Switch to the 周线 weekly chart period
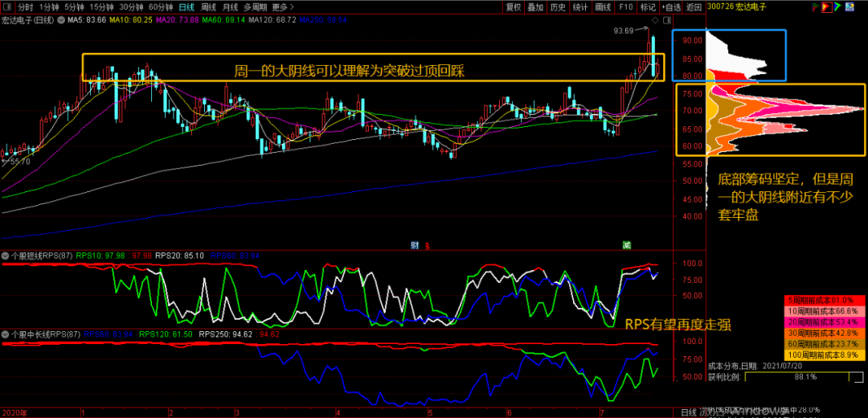Image resolution: width=868 pixels, height=418 pixels. click(x=208, y=7)
